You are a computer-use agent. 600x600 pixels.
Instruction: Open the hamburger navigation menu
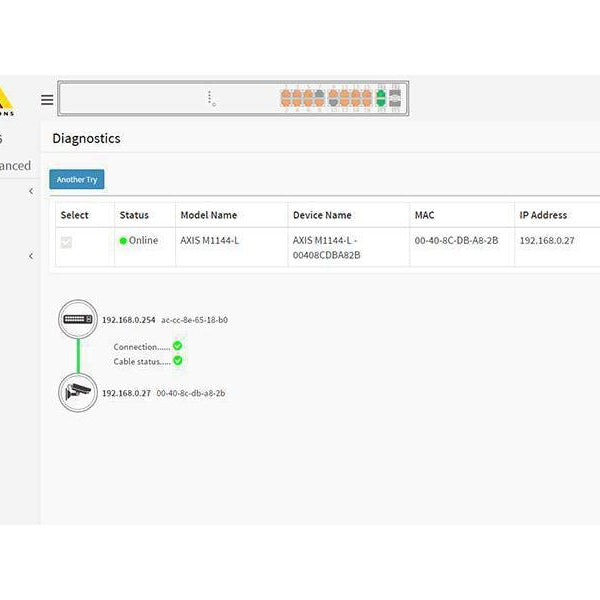(x=47, y=100)
